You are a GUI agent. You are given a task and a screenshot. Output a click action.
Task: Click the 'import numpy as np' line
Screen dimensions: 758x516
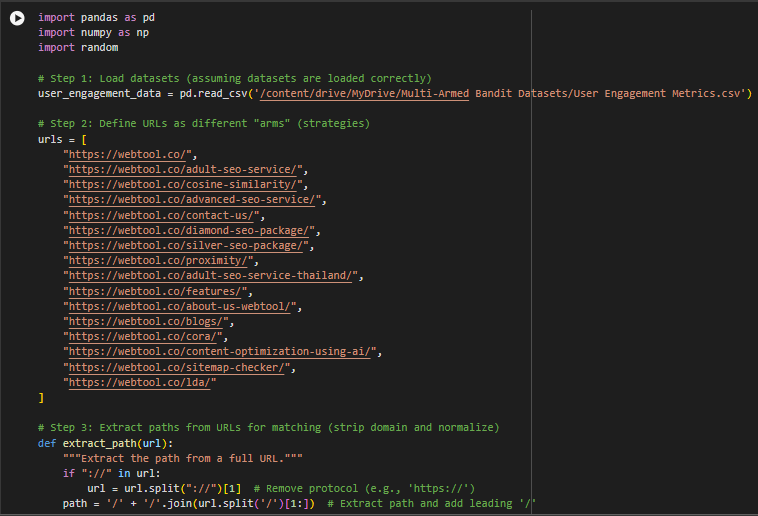93,32
